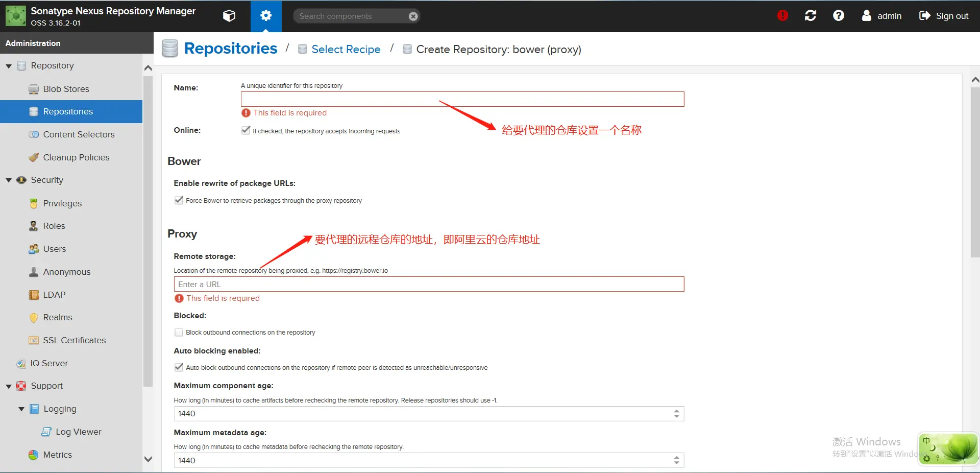Viewport: 980px width, 473px height.
Task: Refresh the page with the refresh icon
Action: (811, 16)
